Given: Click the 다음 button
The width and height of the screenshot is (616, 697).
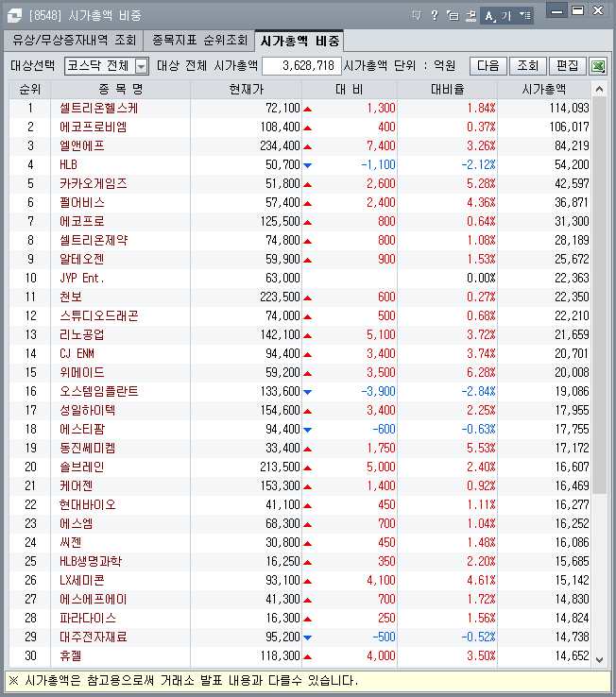Looking at the screenshot, I should coord(488,66).
